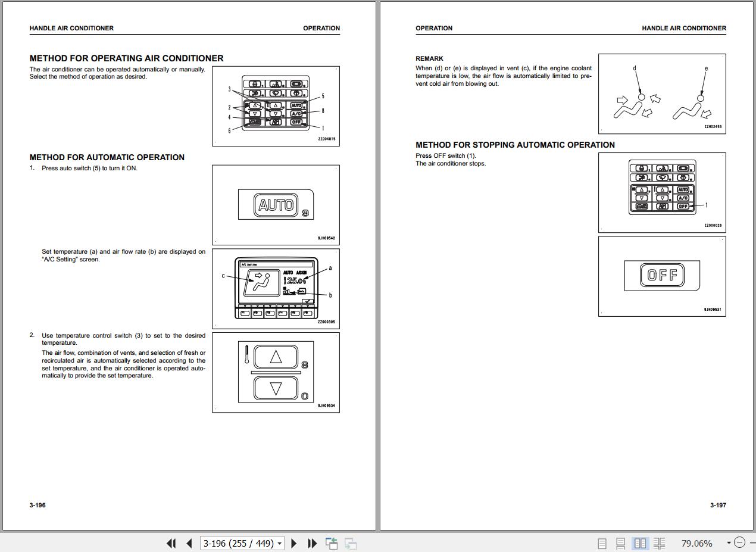The image size is (756, 552).
Task: Click the A/C Setting screen illustration
Action: pyautogui.click(x=276, y=288)
